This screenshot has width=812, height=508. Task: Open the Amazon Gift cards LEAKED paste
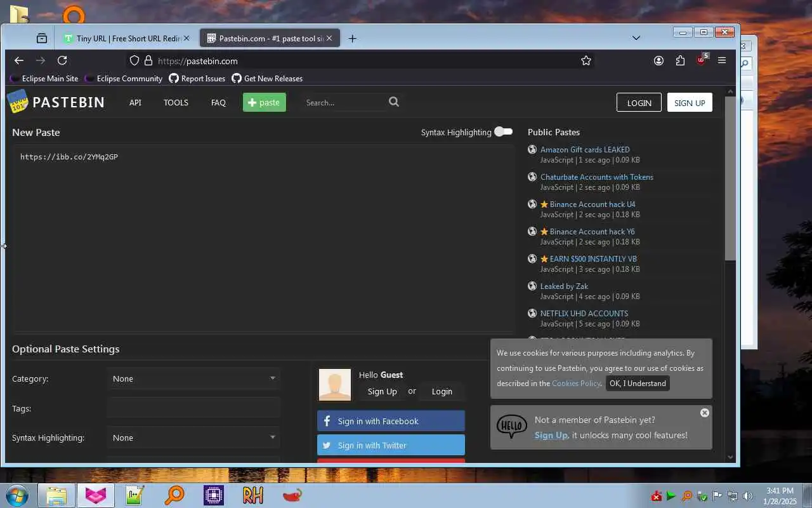coord(585,150)
